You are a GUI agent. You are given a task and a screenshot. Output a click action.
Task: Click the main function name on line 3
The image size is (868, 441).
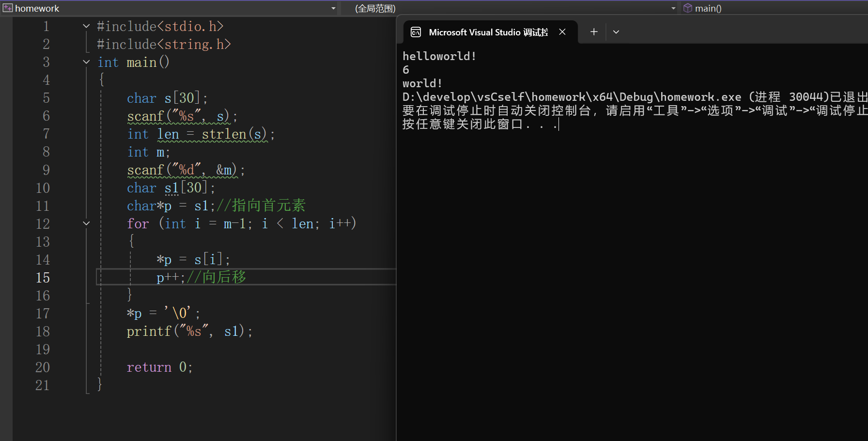141,63
